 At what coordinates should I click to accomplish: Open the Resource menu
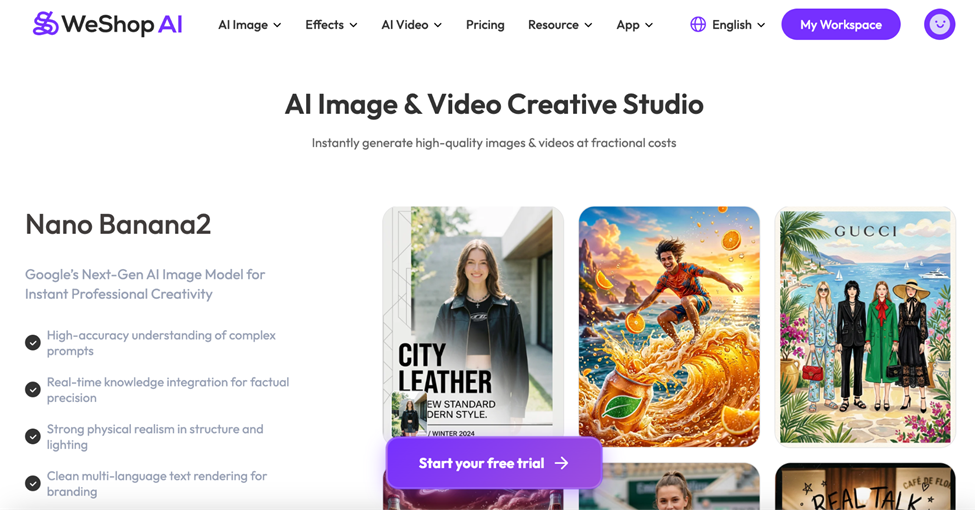pyautogui.click(x=559, y=24)
